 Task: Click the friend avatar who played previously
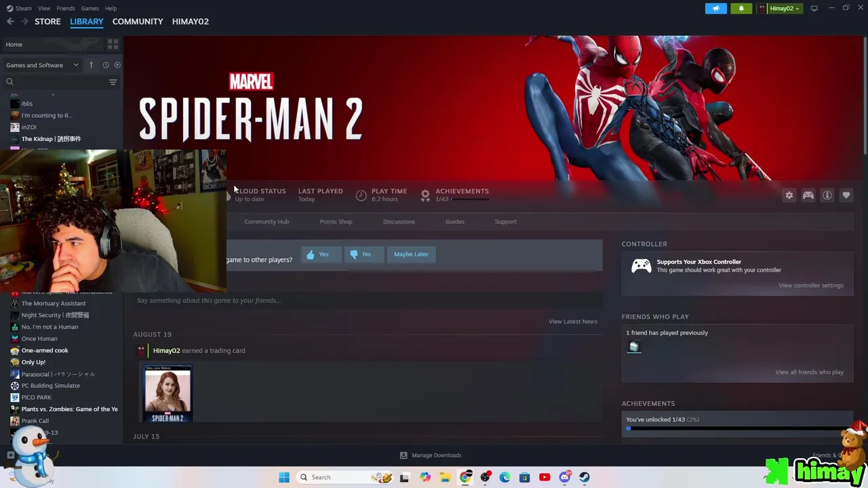pos(634,347)
